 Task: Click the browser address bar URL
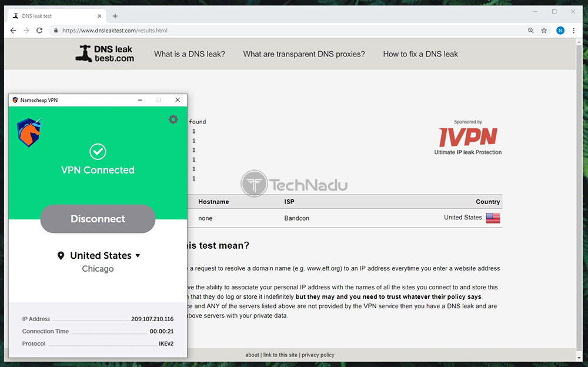[x=115, y=31]
